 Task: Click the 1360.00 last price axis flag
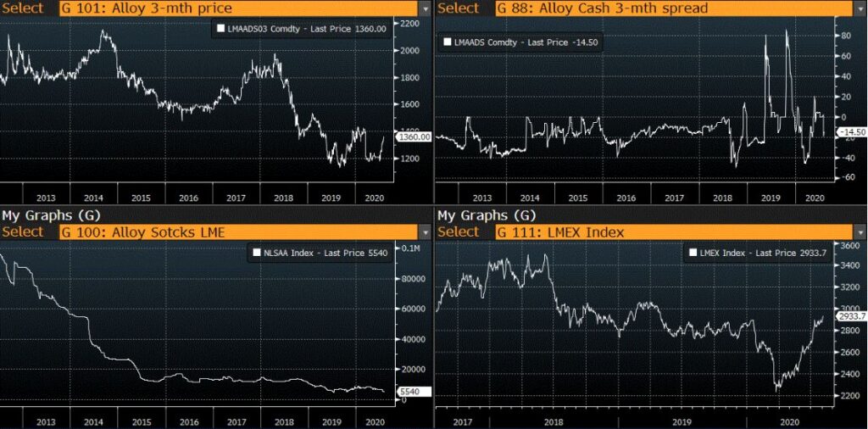click(x=415, y=136)
